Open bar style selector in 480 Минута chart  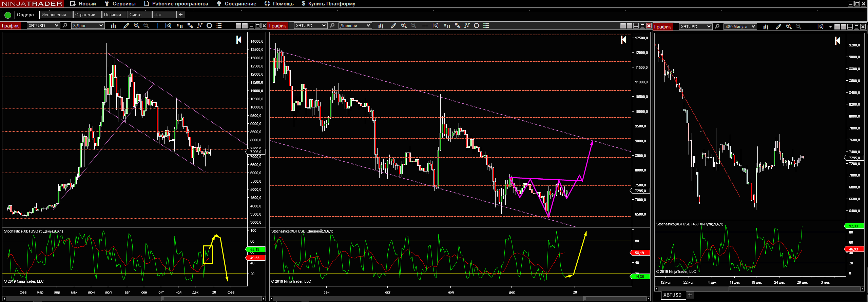tap(766, 27)
